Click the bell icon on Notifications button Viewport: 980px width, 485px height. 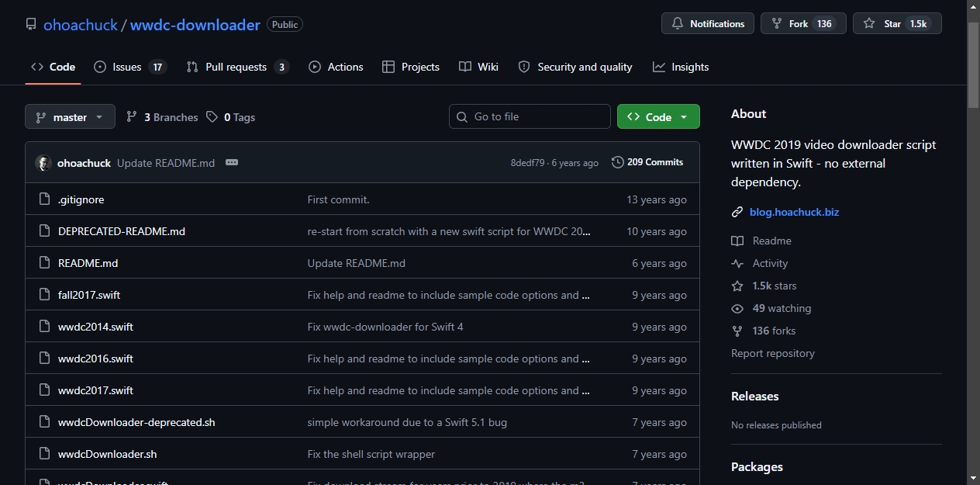[x=678, y=24]
